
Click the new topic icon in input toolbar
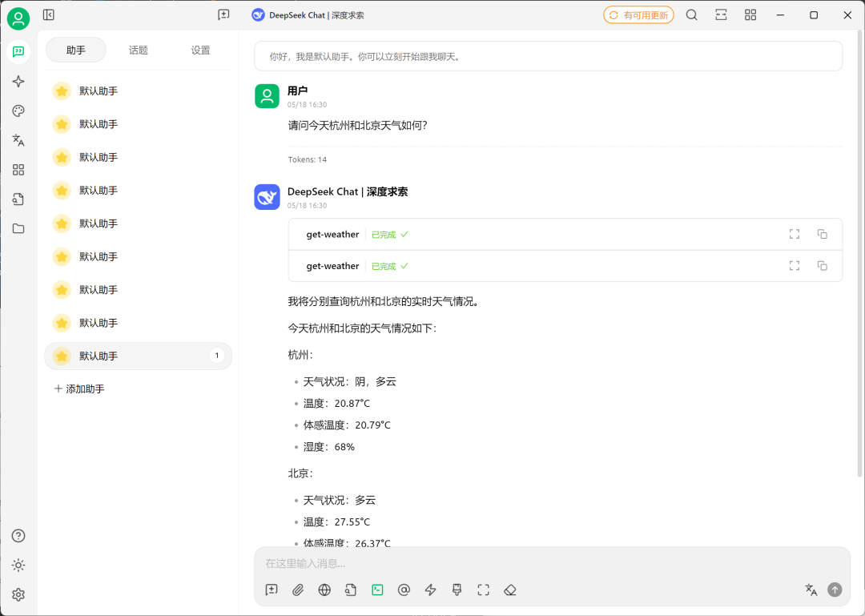click(272, 590)
